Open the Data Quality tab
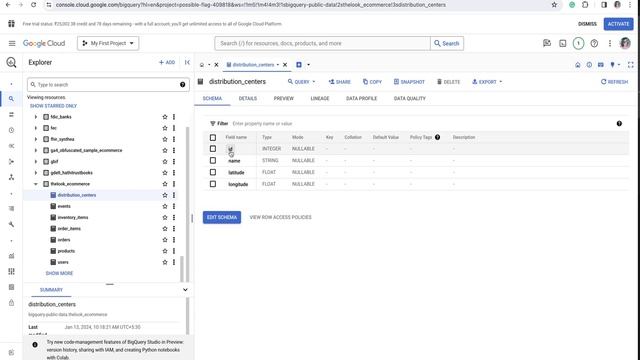640x360 pixels. [x=409, y=98]
